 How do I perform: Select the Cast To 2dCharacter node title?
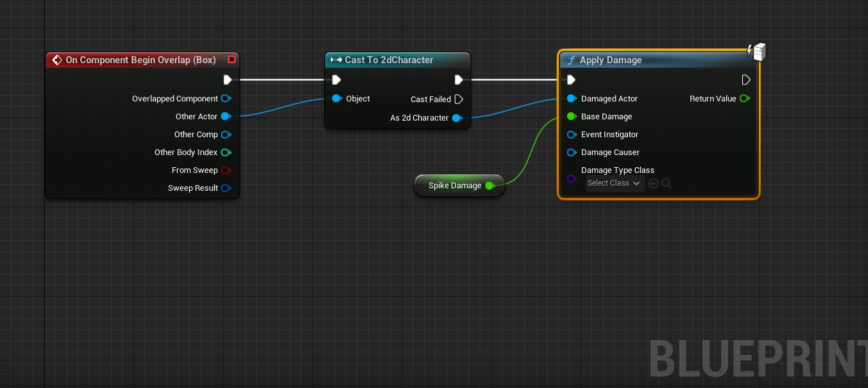(388, 60)
